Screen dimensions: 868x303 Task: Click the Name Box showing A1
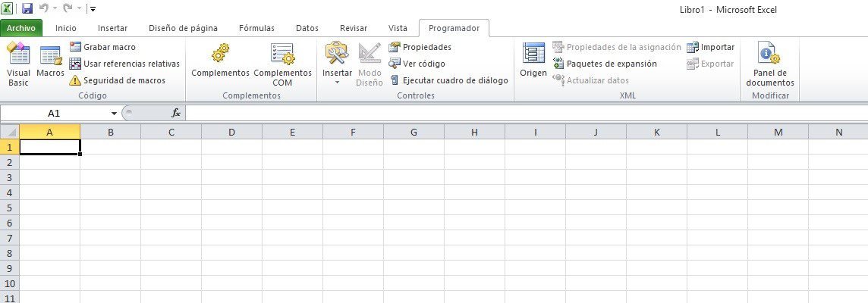point(54,114)
